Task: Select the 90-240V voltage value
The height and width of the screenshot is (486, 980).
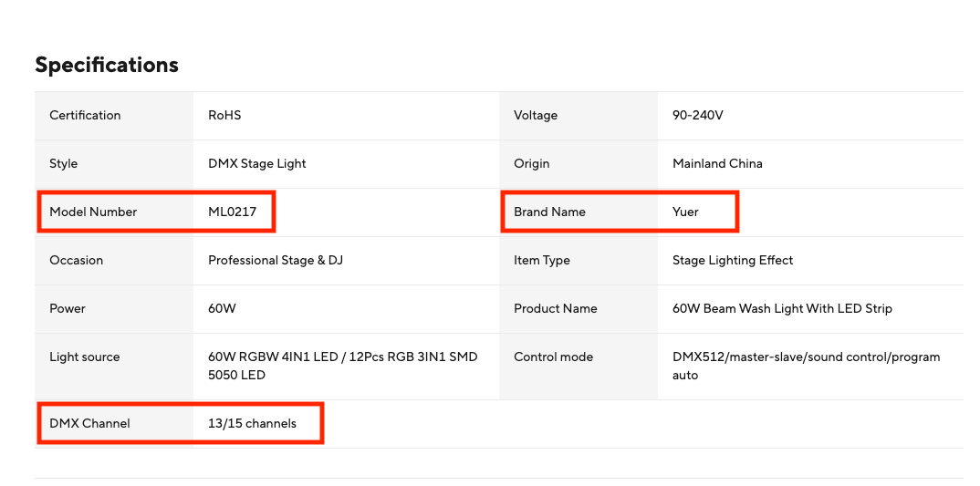Action: point(698,115)
